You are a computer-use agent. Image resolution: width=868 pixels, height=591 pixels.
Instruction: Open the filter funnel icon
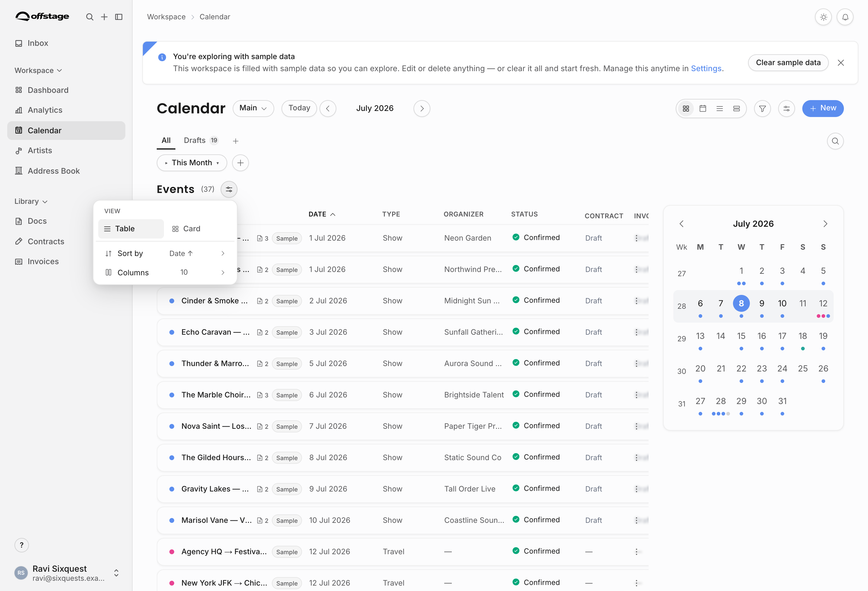[762, 108]
